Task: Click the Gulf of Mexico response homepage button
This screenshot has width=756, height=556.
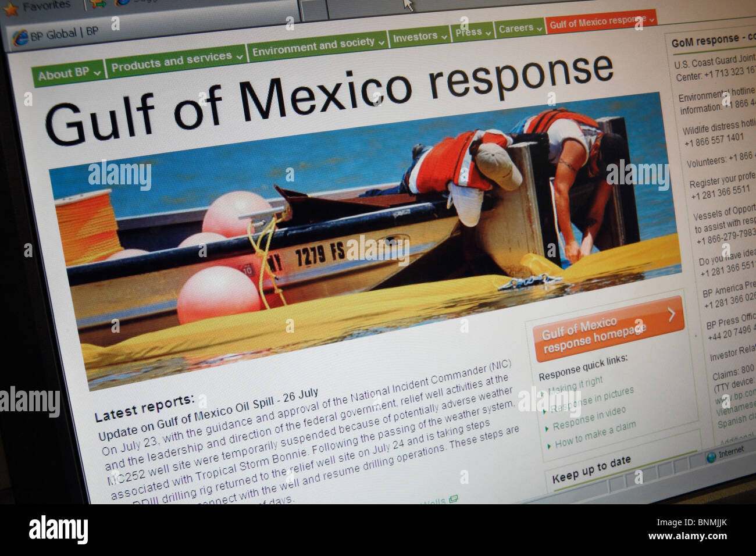Action: pos(608,329)
